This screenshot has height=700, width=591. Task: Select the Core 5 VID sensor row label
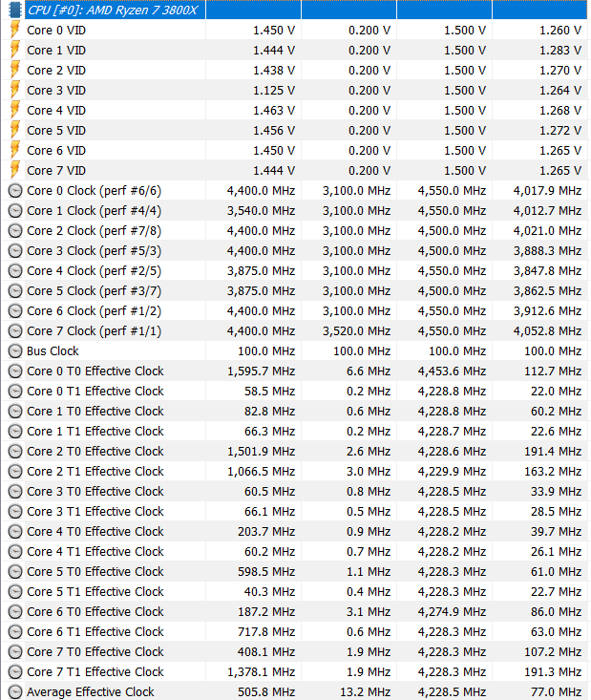point(56,130)
